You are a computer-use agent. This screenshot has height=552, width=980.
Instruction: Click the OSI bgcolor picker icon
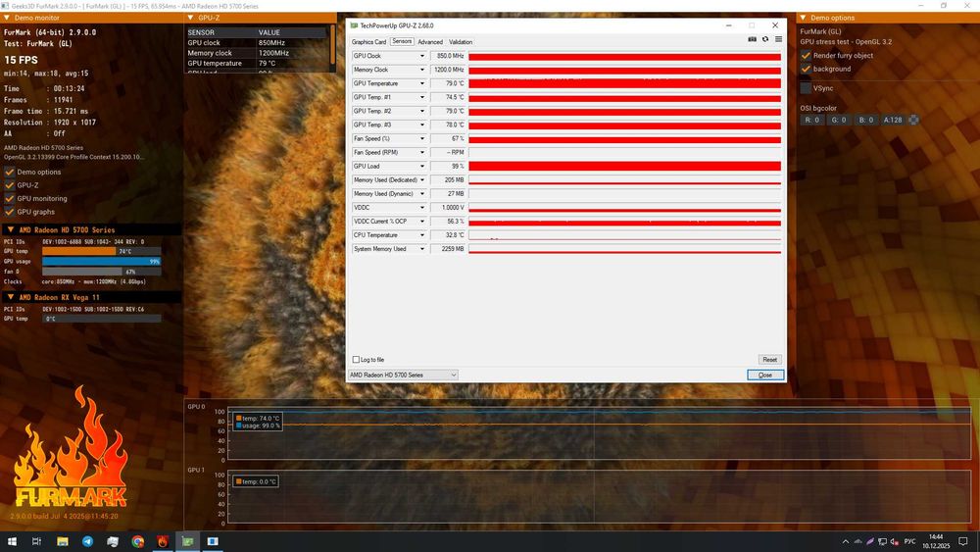click(x=913, y=120)
